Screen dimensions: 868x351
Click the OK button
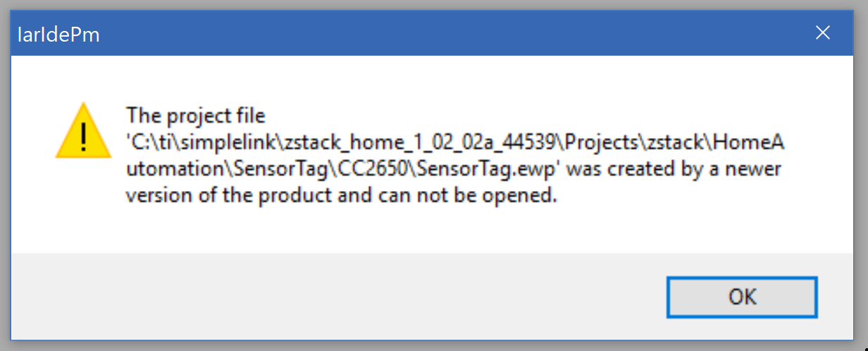tap(742, 297)
